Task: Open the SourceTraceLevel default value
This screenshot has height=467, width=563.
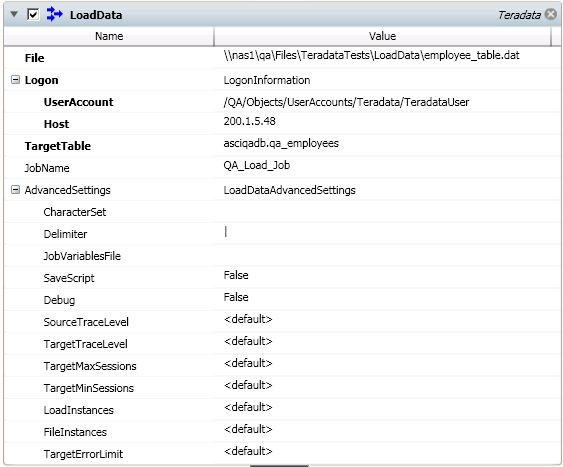Action: click(248, 319)
